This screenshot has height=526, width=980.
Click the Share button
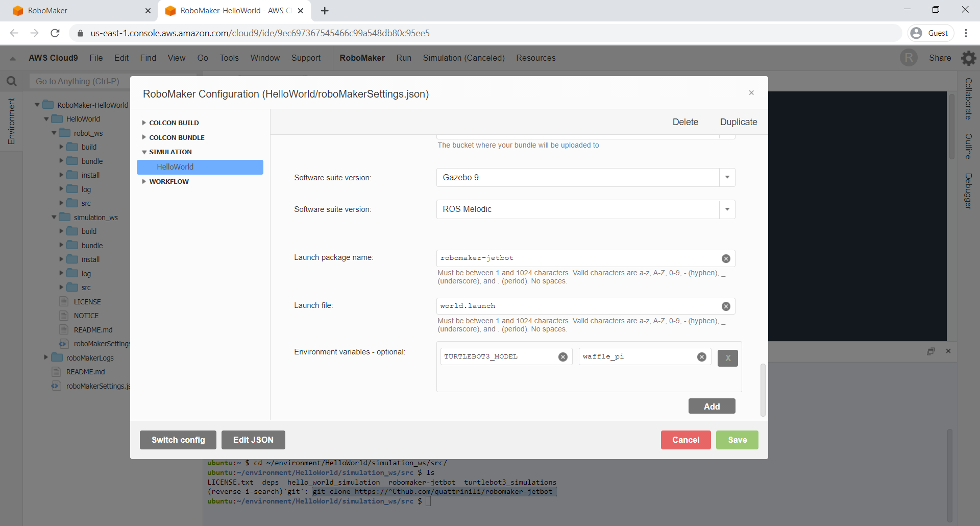940,58
